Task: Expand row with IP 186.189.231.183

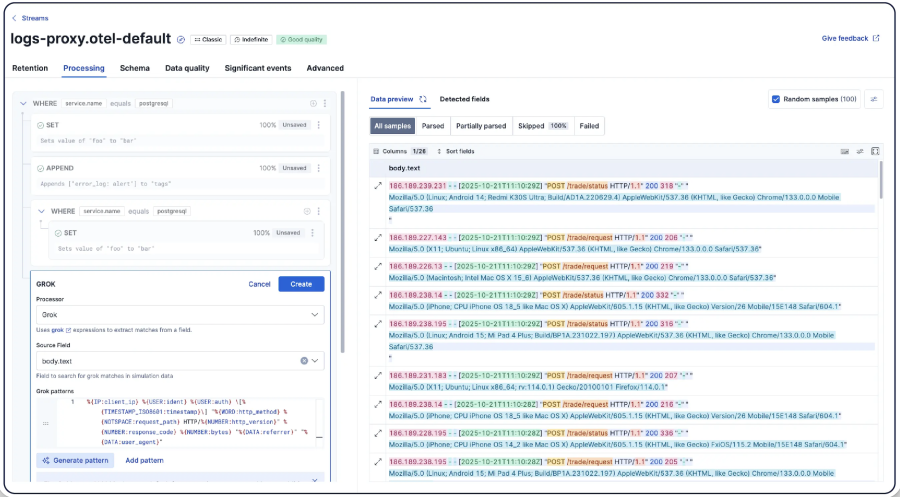Action: pos(378,375)
